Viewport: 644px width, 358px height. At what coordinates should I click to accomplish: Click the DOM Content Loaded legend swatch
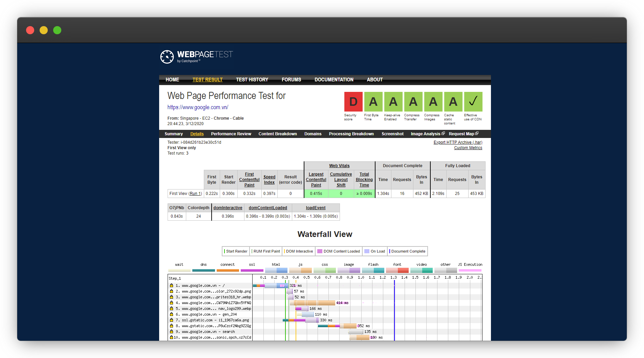320,251
